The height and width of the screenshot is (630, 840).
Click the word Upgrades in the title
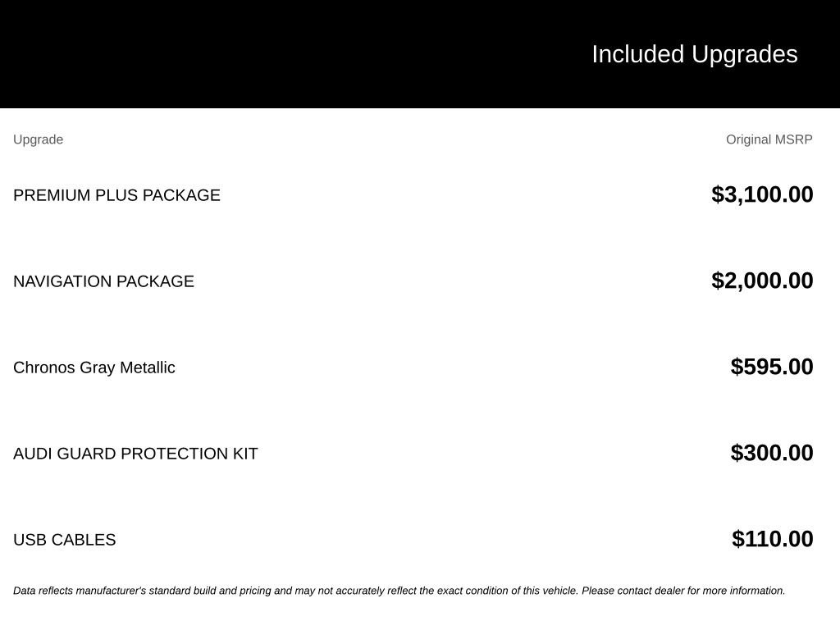click(x=744, y=55)
